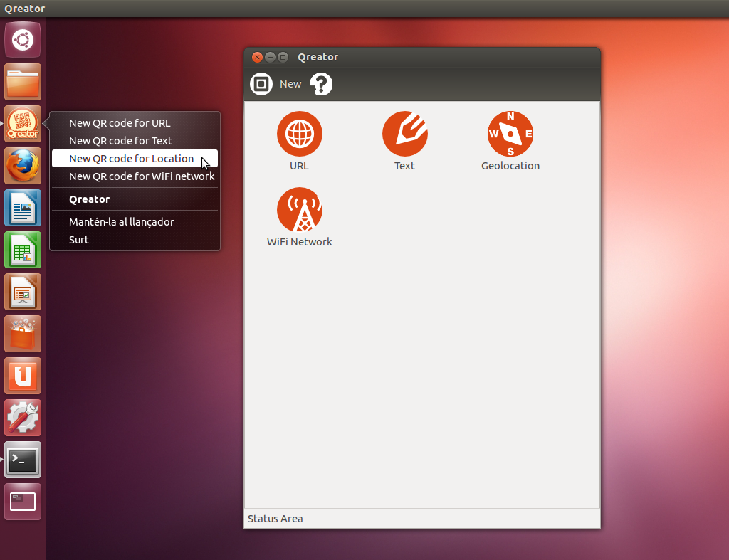Click the Status Area text
Image resolution: width=729 pixels, height=560 pixels.
pyautogui.click(x=276, y=519)
